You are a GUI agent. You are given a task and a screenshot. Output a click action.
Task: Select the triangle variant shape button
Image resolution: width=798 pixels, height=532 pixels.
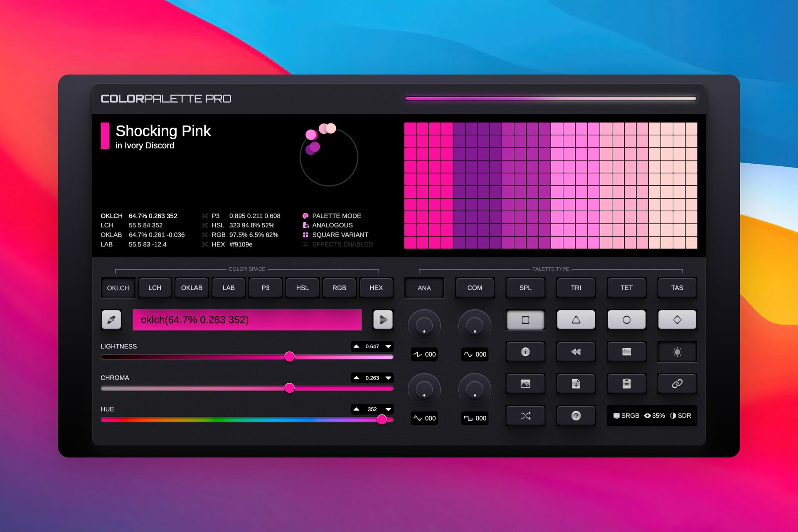click(x=576, y=320)
